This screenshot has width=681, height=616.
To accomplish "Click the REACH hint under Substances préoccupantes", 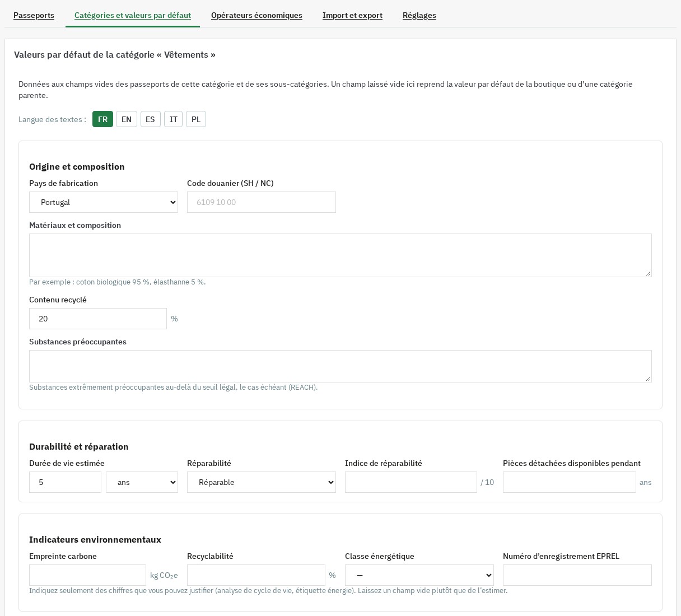I will coord(174,387).
